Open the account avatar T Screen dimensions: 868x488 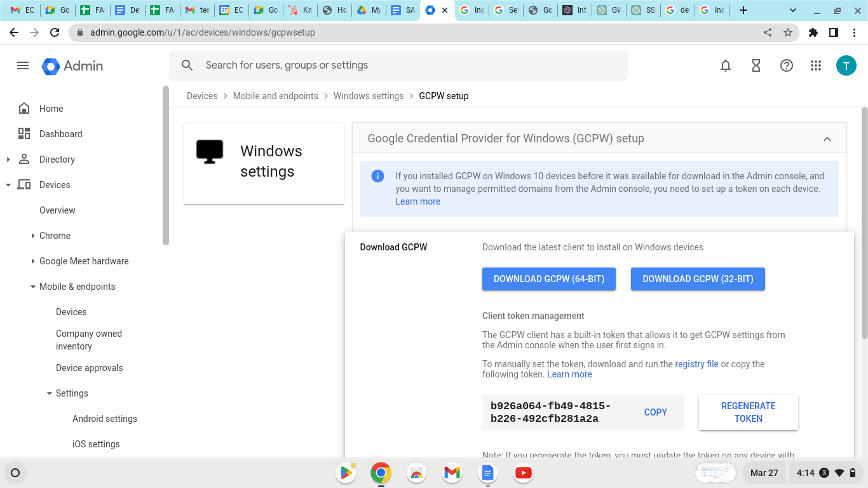(846, 65)
